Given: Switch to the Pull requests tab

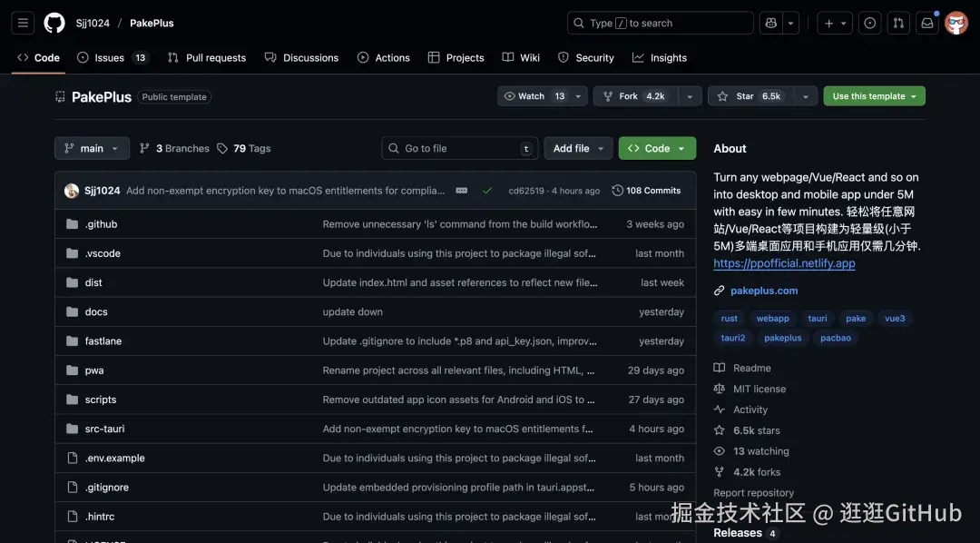Looking at the screenshot, I should click(207, 57).
